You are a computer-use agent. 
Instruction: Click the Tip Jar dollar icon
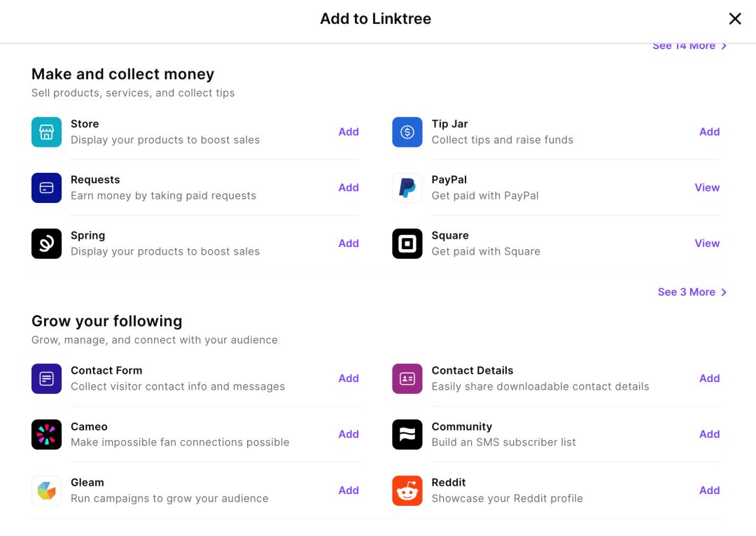click(x=407, y=132)
